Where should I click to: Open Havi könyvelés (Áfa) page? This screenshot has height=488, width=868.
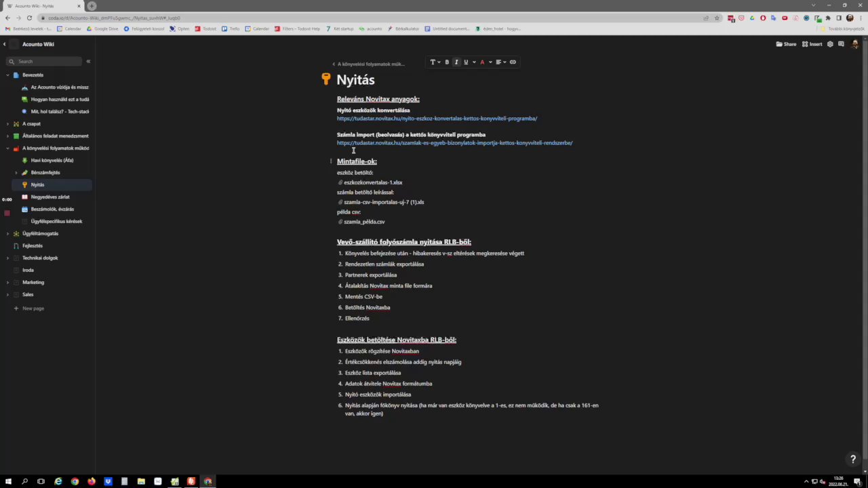[52, 161]
